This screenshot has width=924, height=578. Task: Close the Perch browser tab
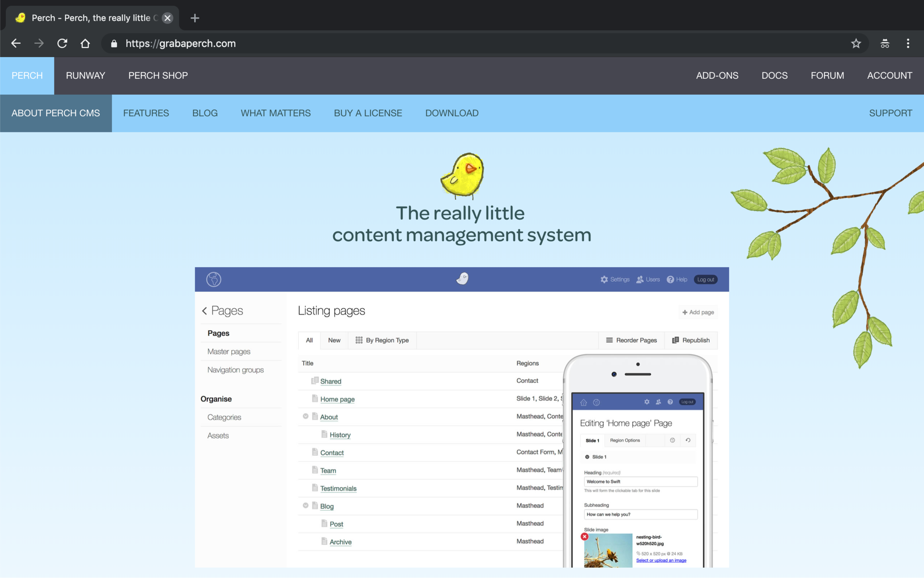pyautogui.click(x=167, y=18)
